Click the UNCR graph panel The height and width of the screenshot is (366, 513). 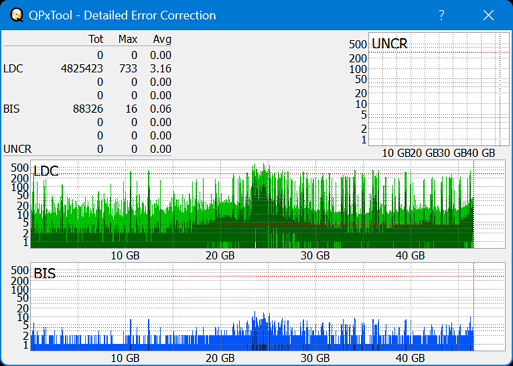click(439, 89)
